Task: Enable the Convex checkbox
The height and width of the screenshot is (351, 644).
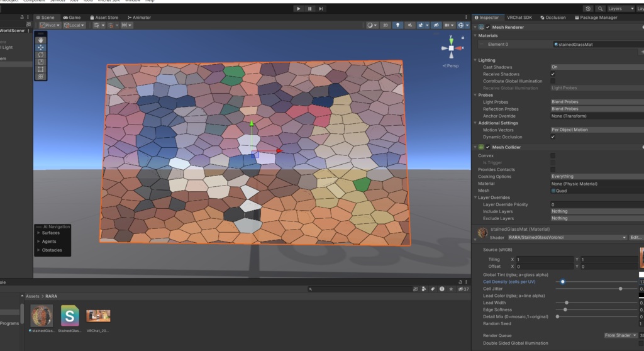Action: tap(553, 156)
